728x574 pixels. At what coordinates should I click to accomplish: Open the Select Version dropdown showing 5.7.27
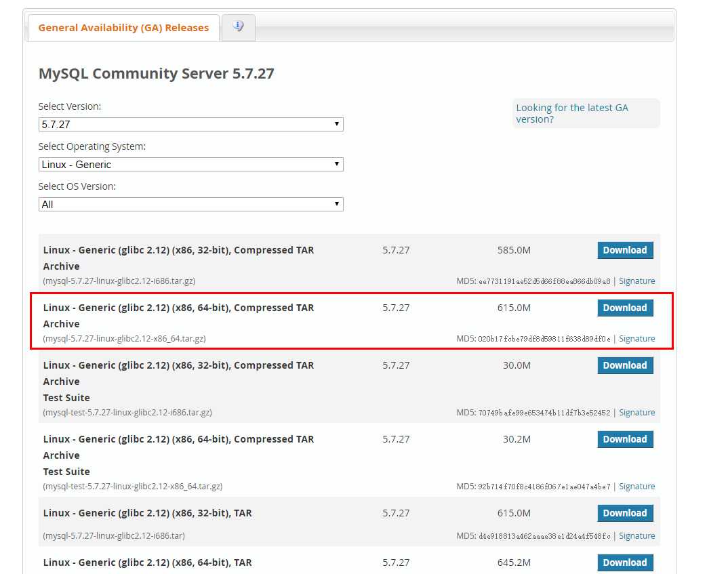[x=191, y=125]
